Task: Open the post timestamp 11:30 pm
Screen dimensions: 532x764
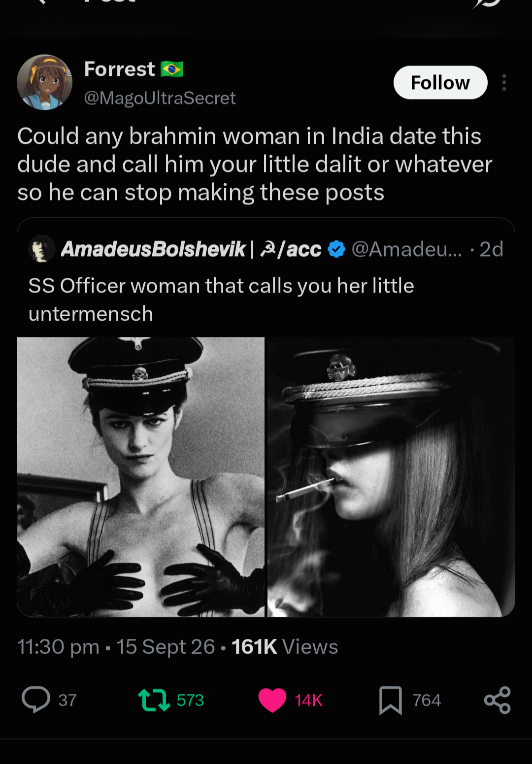Action: pos(58,647)
